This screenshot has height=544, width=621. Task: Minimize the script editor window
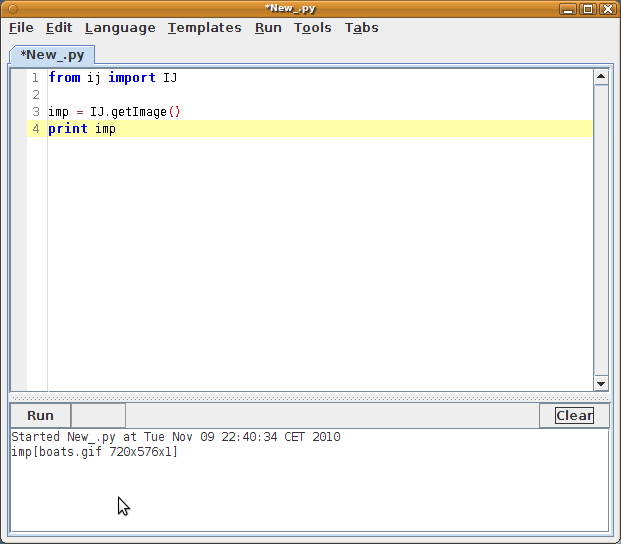[x=570, y=9]
